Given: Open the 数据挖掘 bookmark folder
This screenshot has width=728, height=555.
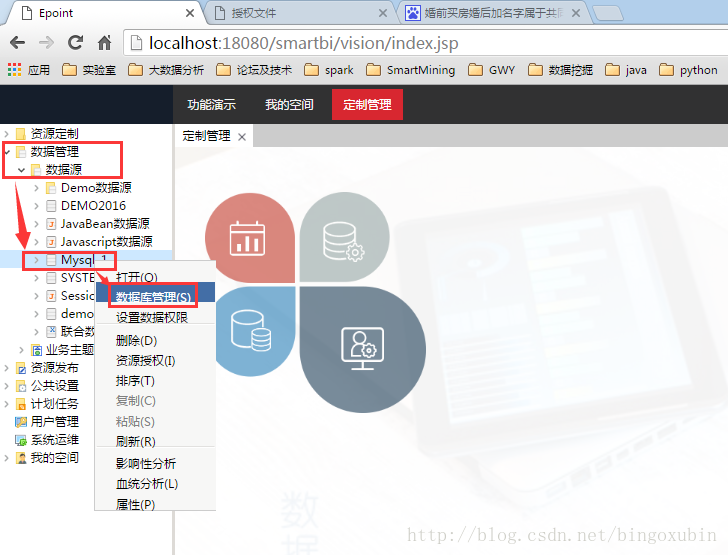Looking at the screenshot, I should click(x=560, y=70).
